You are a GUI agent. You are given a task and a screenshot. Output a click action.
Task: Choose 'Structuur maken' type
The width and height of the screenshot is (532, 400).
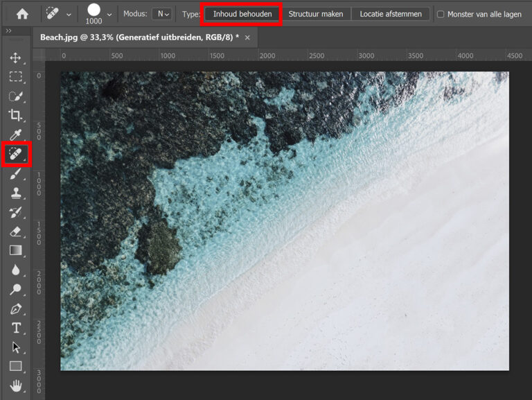point(315,14)
